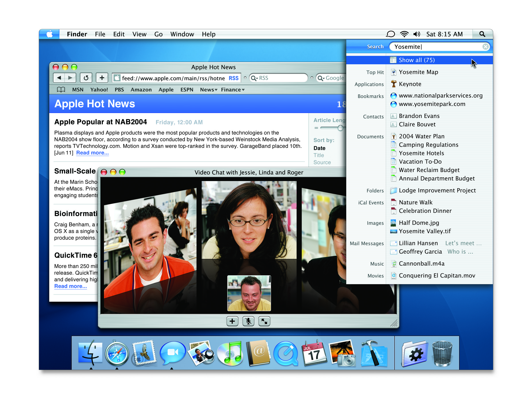This screenshot has width=532, height=399.
Task: Open the Google search field options dropdown
Action: coord(321,78)
